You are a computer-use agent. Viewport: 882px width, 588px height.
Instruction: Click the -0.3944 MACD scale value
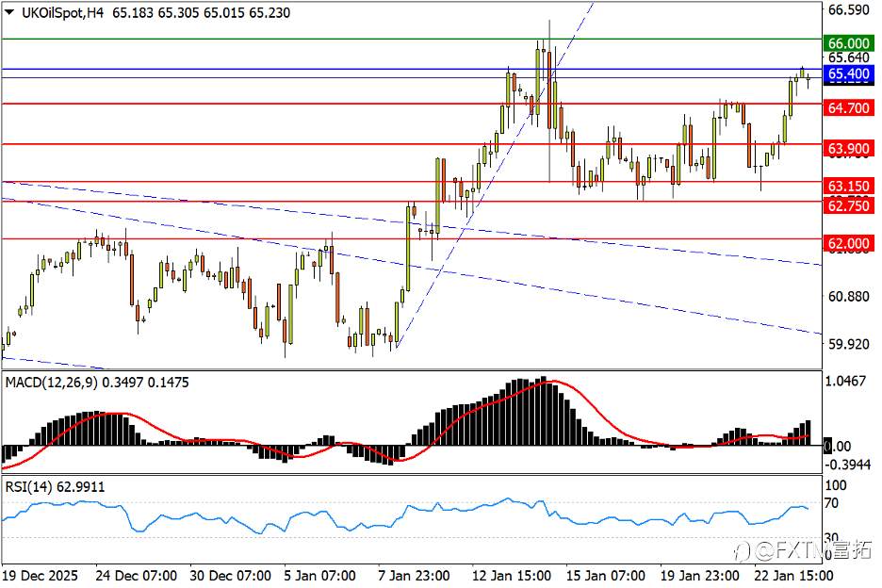[848, 465]
